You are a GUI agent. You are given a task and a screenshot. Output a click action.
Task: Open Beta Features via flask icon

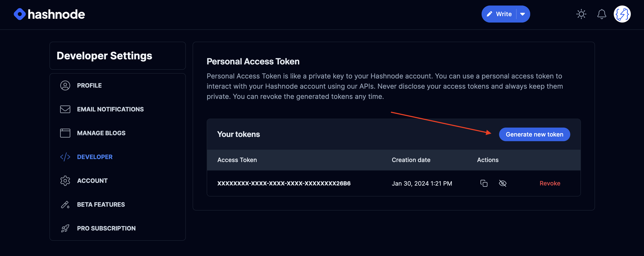[65, 205]
